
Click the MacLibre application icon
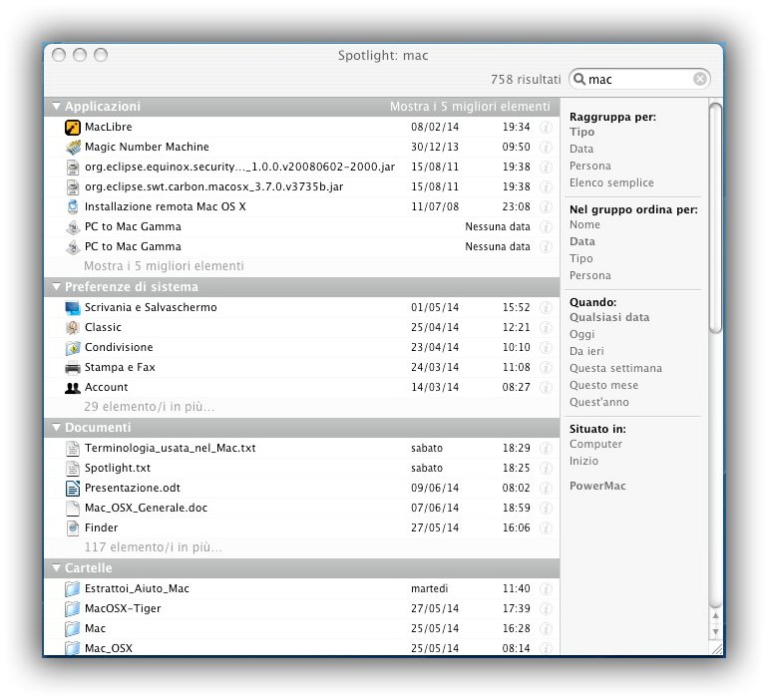73,128
